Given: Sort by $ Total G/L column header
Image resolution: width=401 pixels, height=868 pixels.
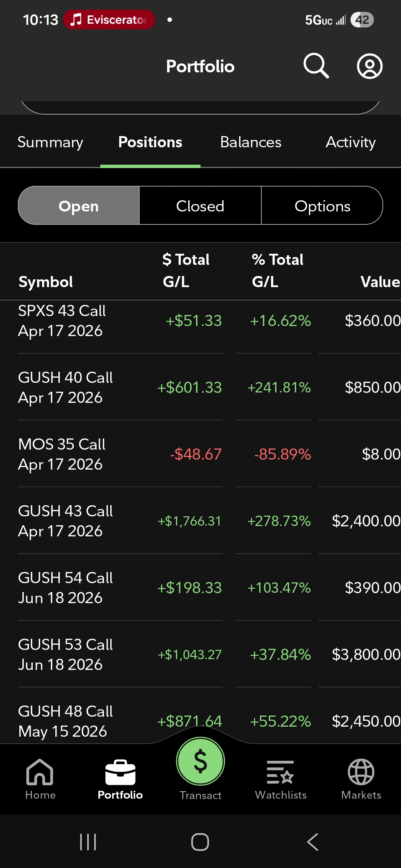Looking at the screenshot, I should click(x=186, y=270).
